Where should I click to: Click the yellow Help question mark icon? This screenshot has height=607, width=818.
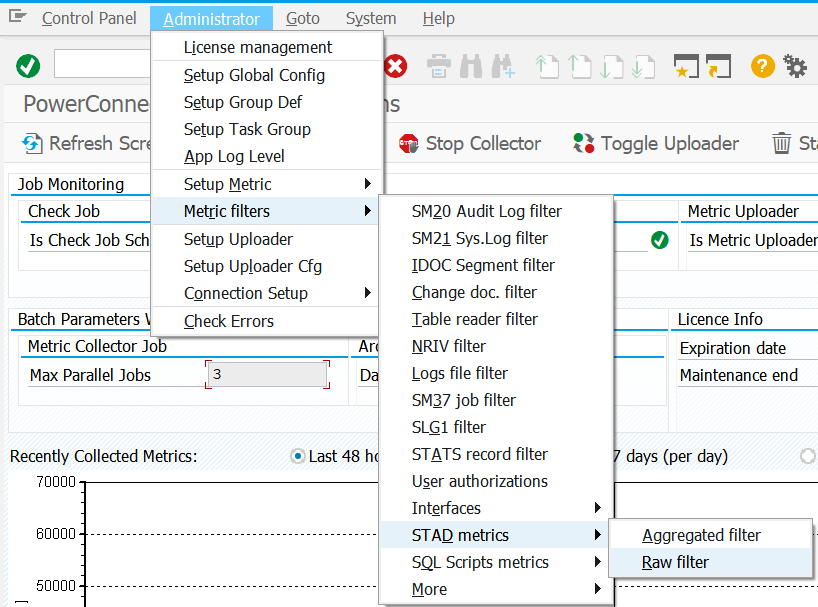[x=762, y=66]
